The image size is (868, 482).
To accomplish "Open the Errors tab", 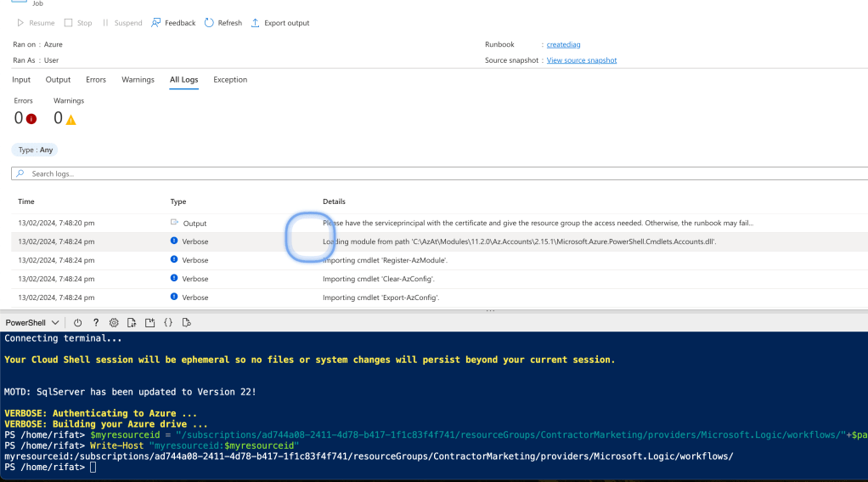I will coord(96,80).
